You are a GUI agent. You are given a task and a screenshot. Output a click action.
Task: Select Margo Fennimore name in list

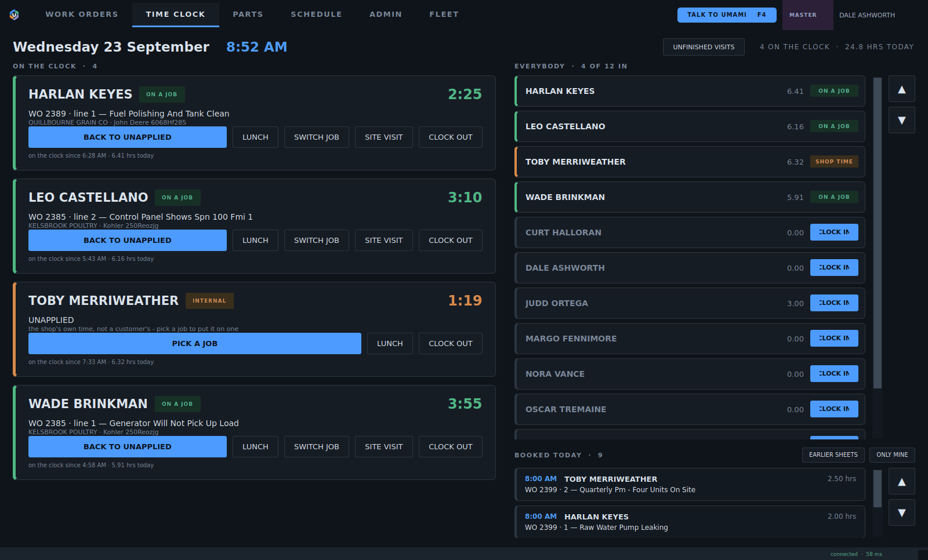click(x=571, y=339)
